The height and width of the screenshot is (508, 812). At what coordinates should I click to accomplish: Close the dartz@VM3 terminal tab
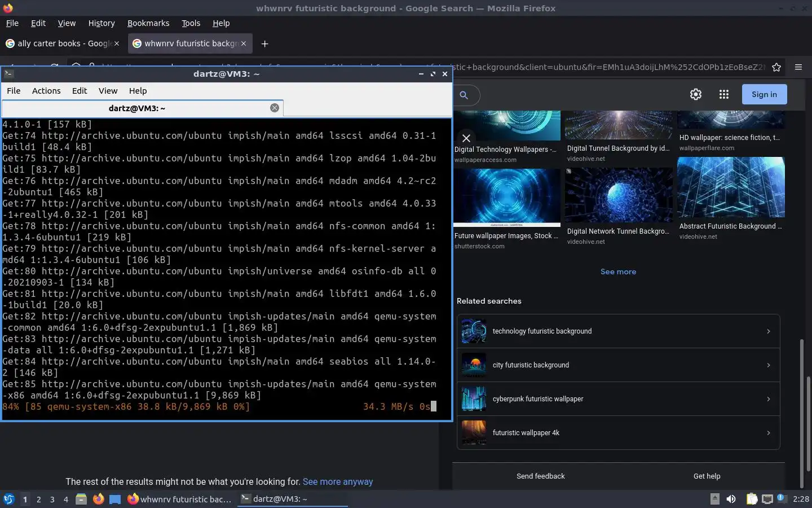pos(275,108)
